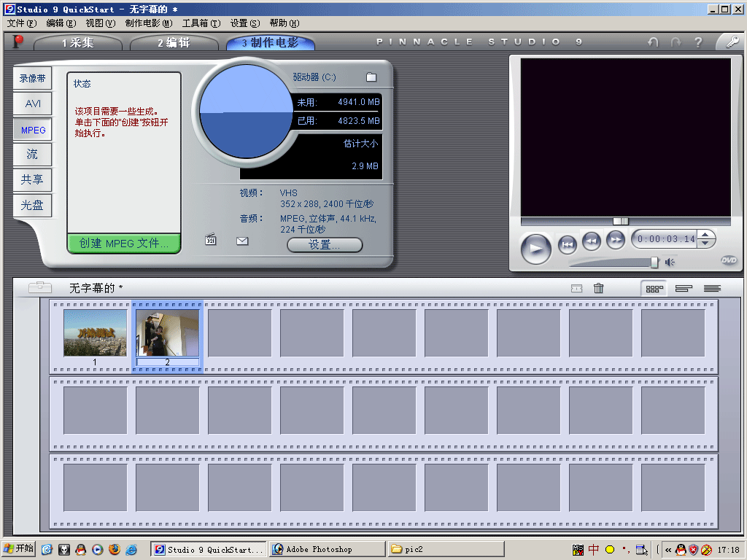Click the 创建 MPEG 文件 button
The height and width of the screenshot is (560, 747).
124,244
